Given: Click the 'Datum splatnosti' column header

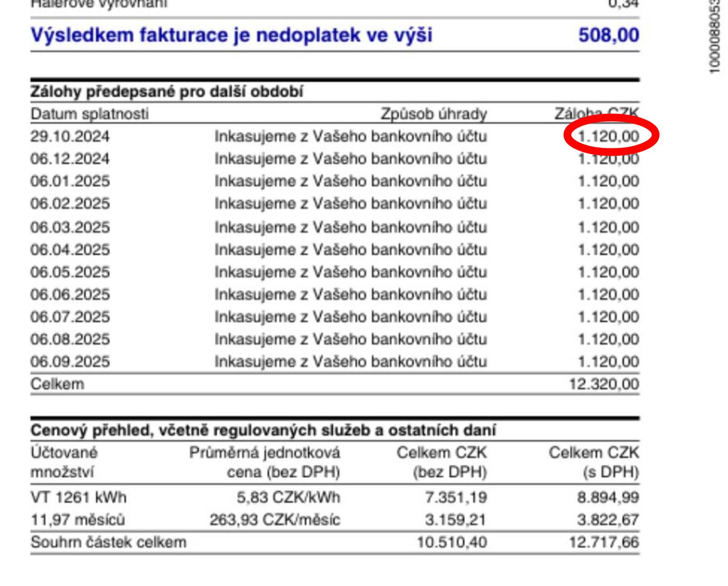Looking at the screenshot, I should (90, 113).
